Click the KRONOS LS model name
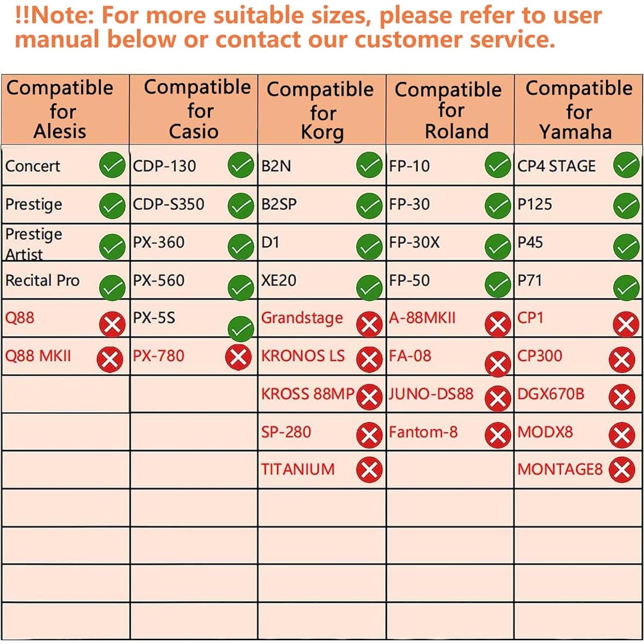The height and width of the screenshot is (644, 644). tap(303, 356)
